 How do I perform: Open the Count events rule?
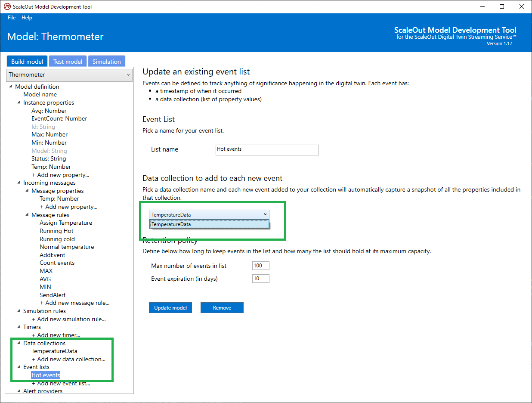click(57, 263)
